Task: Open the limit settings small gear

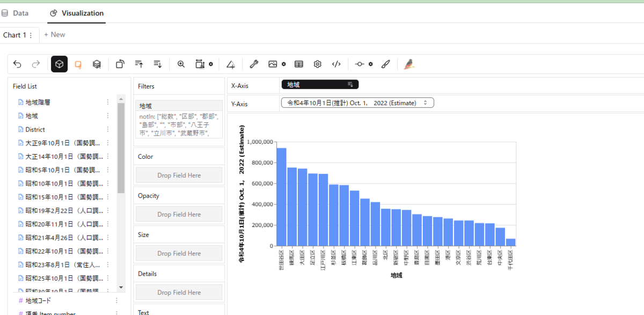Action: pyautogui.click(x=371, y=64)
